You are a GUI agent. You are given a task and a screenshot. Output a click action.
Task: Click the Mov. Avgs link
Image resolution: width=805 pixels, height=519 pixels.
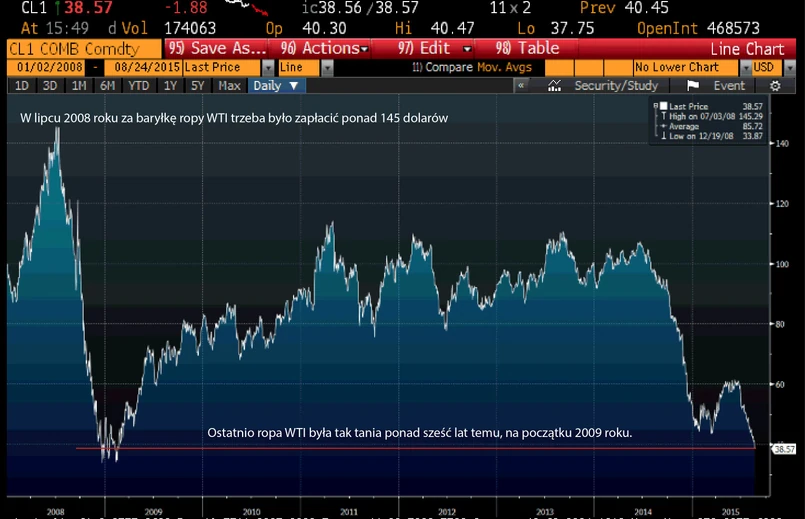[x=504, y=67]
